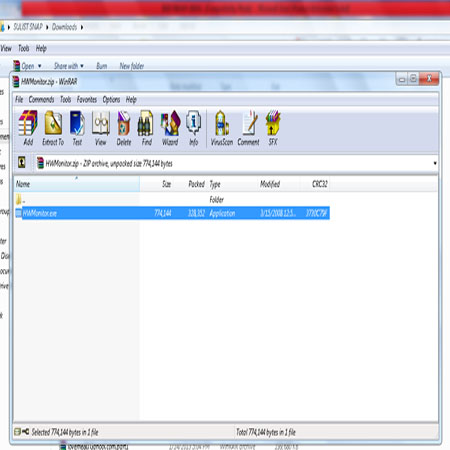This screenshot has height=450, width=450.
Task: Select the HWMonitor.exe file row
Action: 172,213
